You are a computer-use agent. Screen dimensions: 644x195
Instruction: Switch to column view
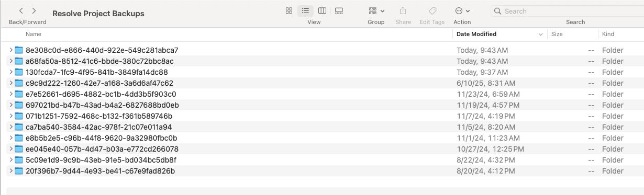click(x=322, y=11)
